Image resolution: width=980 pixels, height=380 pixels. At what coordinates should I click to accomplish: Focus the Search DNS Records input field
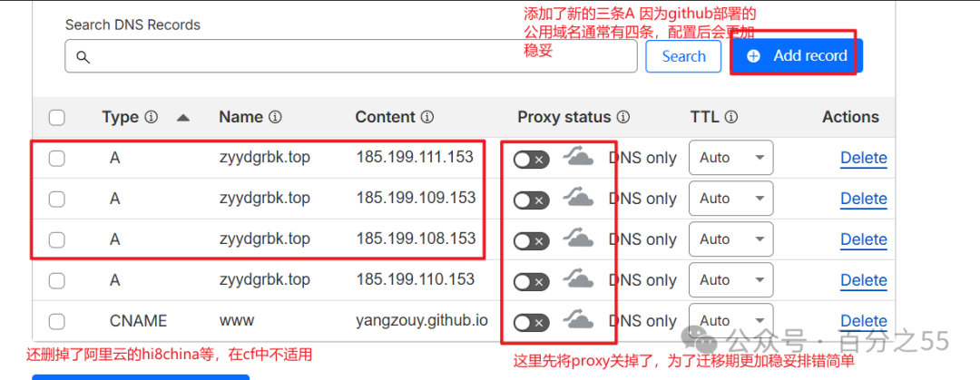pos(354,56)
